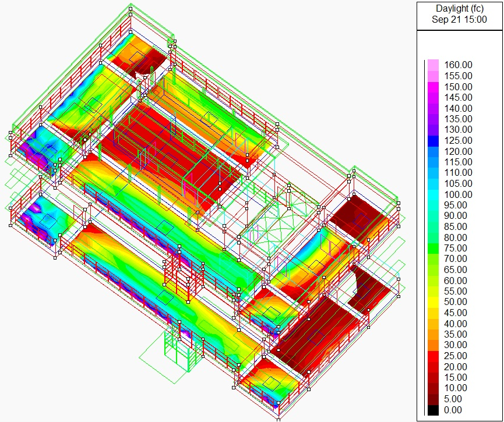Click the Sep 21 15:00 timestamp label
This screenshot has height=422, width=504.
click(459, 18)
